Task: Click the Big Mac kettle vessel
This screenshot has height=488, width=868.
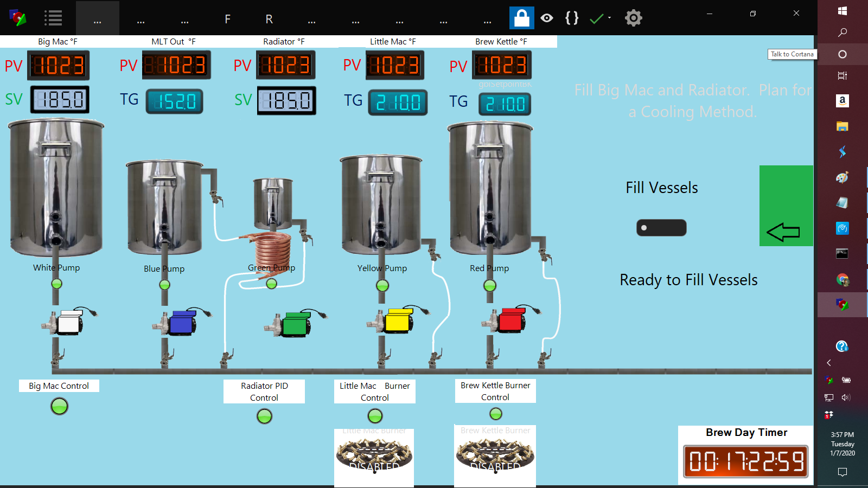Action: point(56,188)
